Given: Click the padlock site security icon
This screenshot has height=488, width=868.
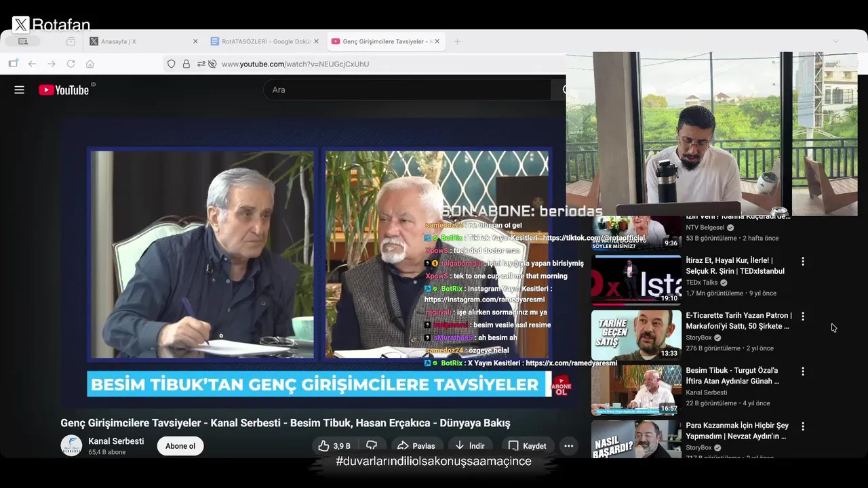Looking at the screenshot, I should [186, 64].
